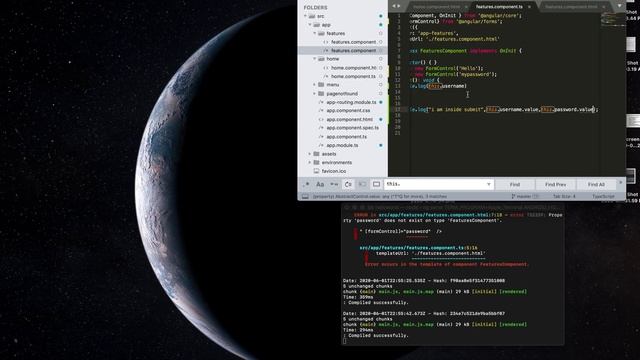
Task: Expand the menu folder arrow
Action: (x=315, y=85)
